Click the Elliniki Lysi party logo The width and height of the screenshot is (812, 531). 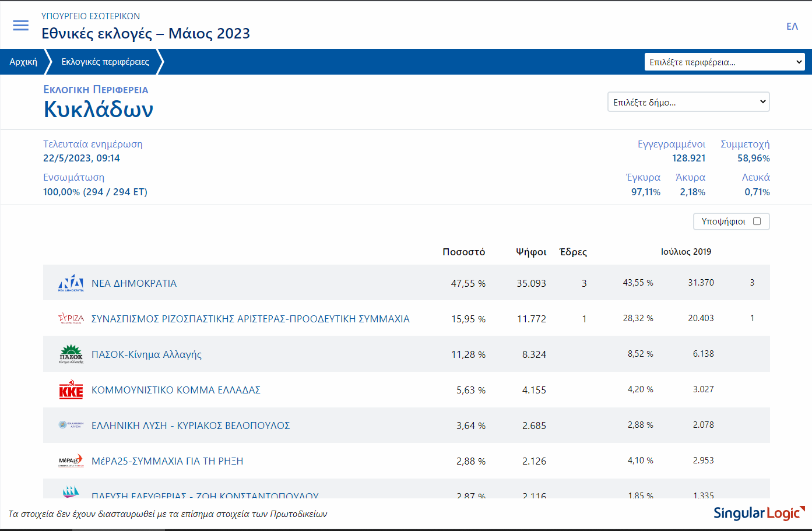click(71, 425)
